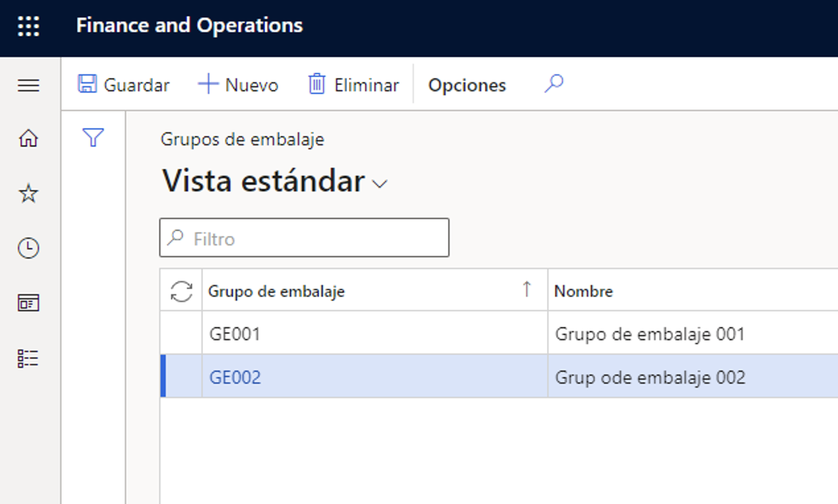Go to Home in the sidebar

(28, 138)
